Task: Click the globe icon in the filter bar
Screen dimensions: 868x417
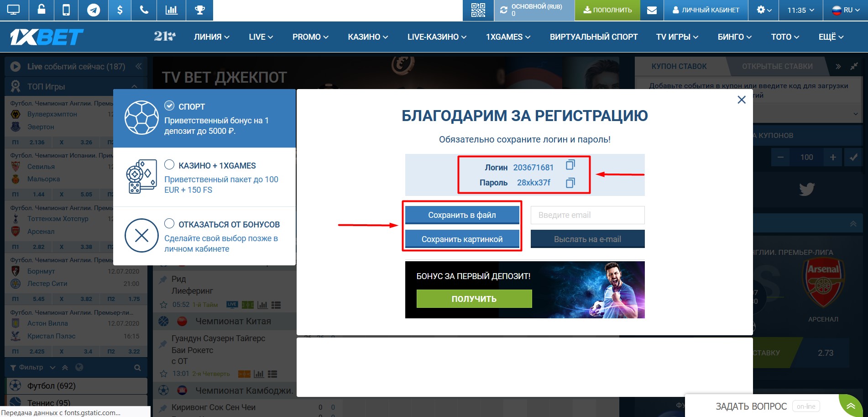Action: pyautogui.click(x=79, y=367)
